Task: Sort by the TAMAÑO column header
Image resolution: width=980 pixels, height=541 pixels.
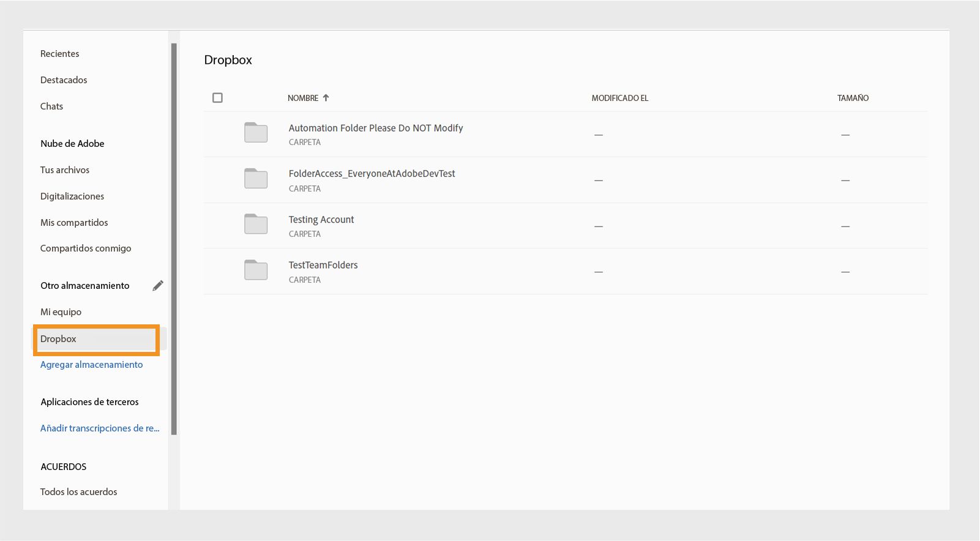Action: point(853,98)
